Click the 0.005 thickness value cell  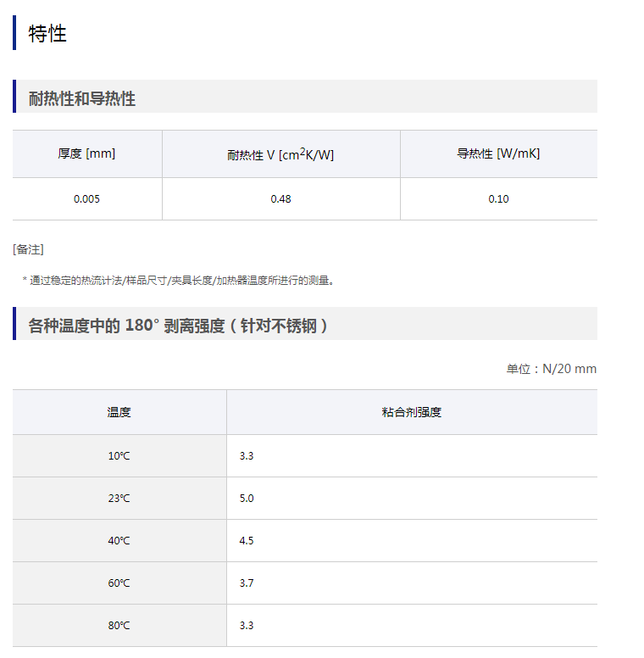(x=86, y=199)
